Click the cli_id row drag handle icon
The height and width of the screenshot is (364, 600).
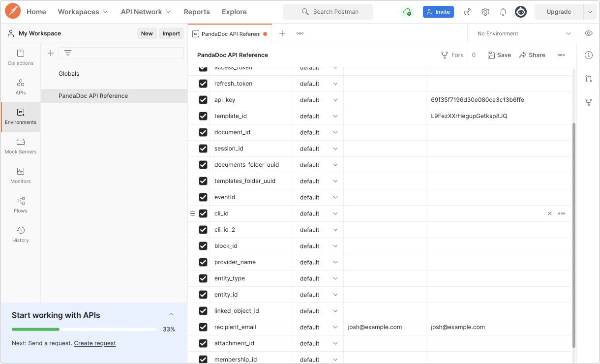point(193,213)
